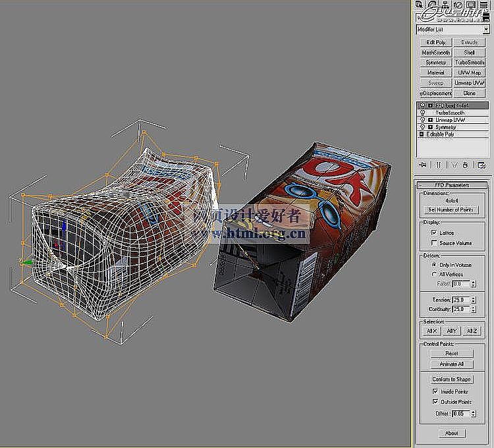Open Configure Modifier Sets icon

click(x=481, y=165)
